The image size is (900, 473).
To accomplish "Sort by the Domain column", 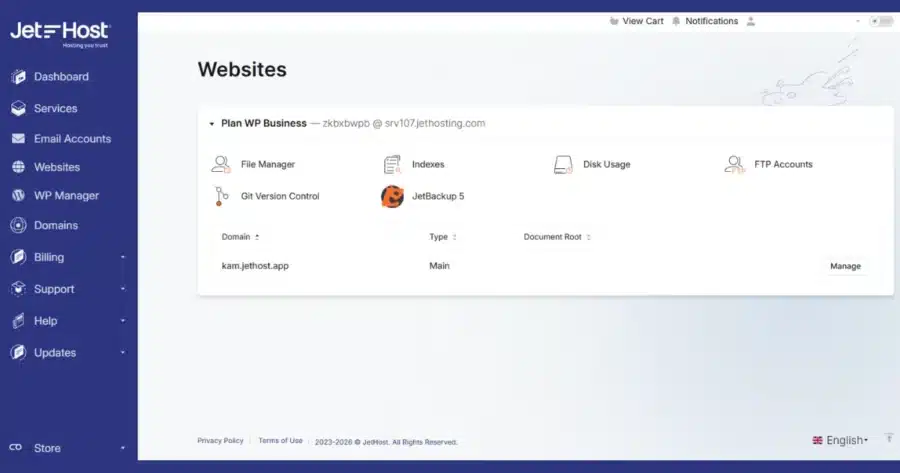I will (x=240, y=236).
